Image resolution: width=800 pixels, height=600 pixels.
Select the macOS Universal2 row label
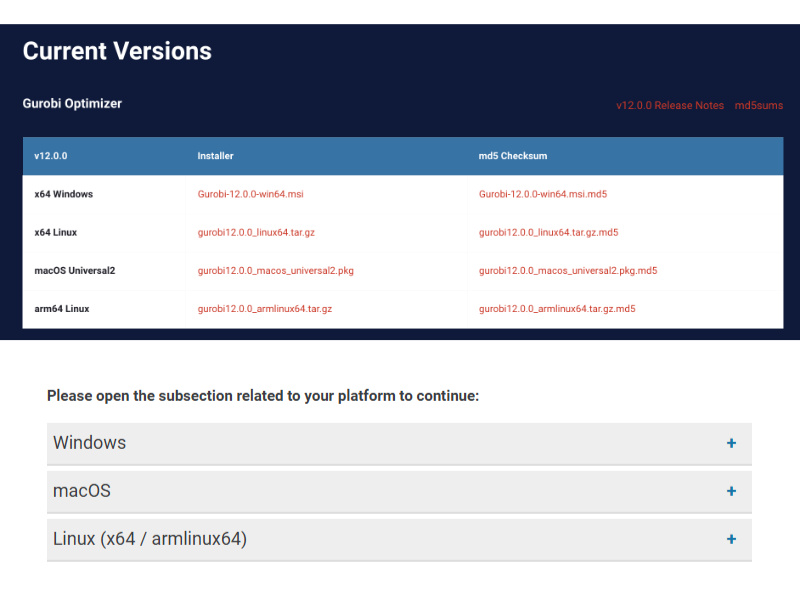(x=75, y=270)
